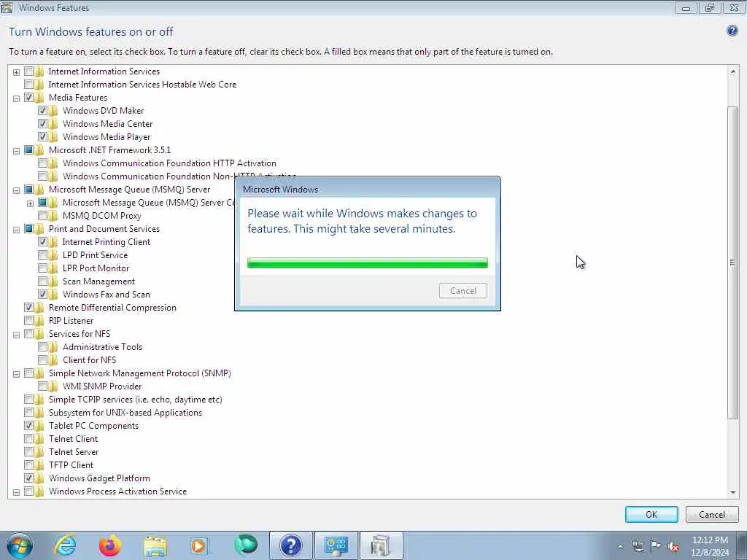Click the Windows Features title bar icon
Viewport: 747px width, 560px height.
(7, 7)
